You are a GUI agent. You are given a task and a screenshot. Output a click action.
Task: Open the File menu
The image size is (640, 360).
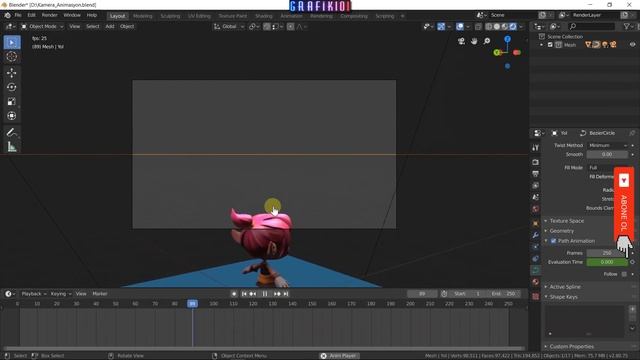click(x=18, y=16)
